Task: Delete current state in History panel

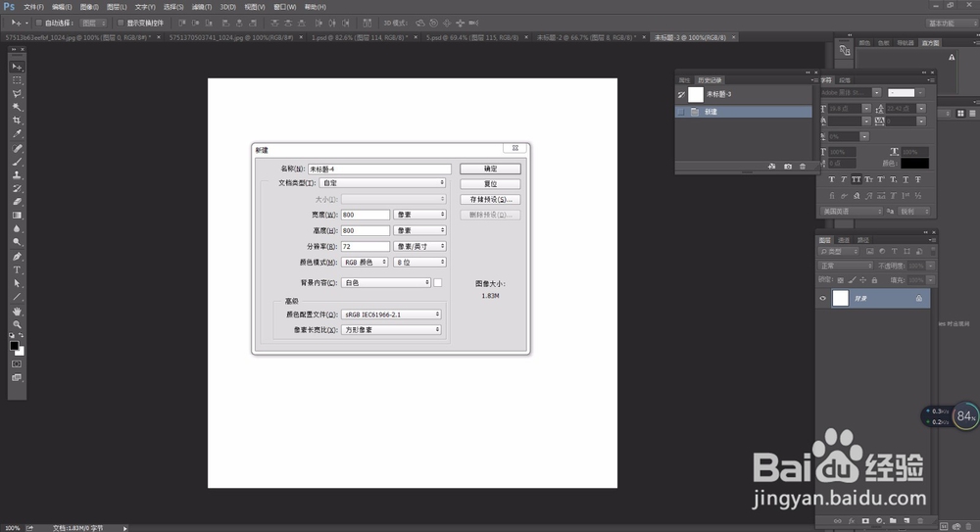Action: (803, 167)
